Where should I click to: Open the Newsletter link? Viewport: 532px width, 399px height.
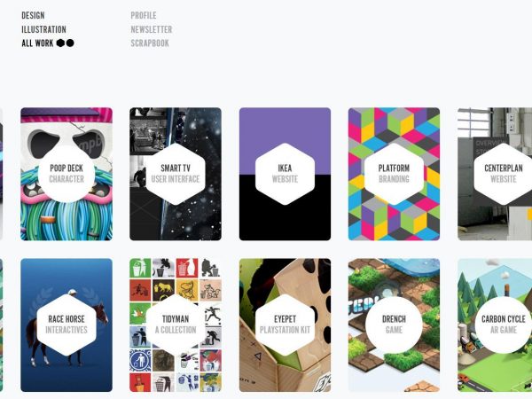point(152,29)
